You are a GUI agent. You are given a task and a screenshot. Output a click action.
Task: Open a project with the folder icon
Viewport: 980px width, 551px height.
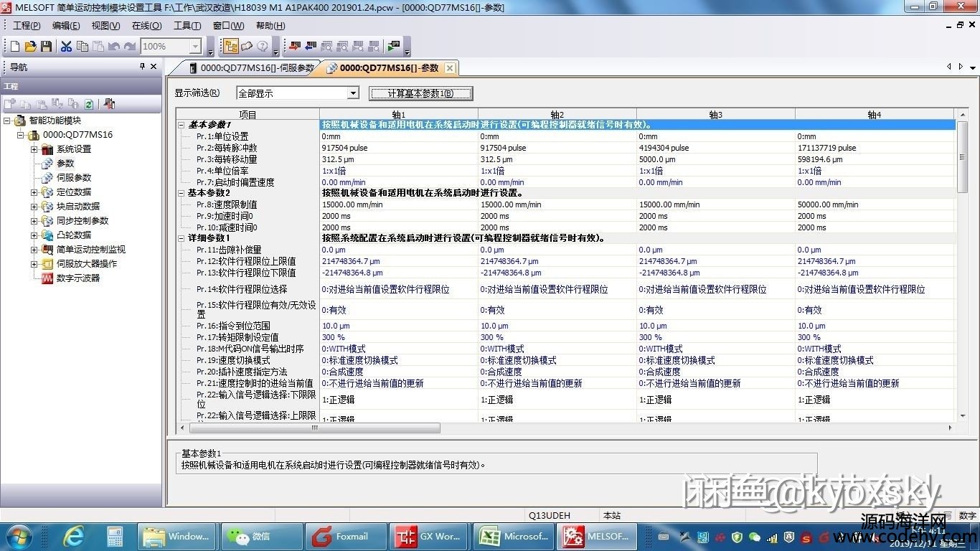click(30, 46)
